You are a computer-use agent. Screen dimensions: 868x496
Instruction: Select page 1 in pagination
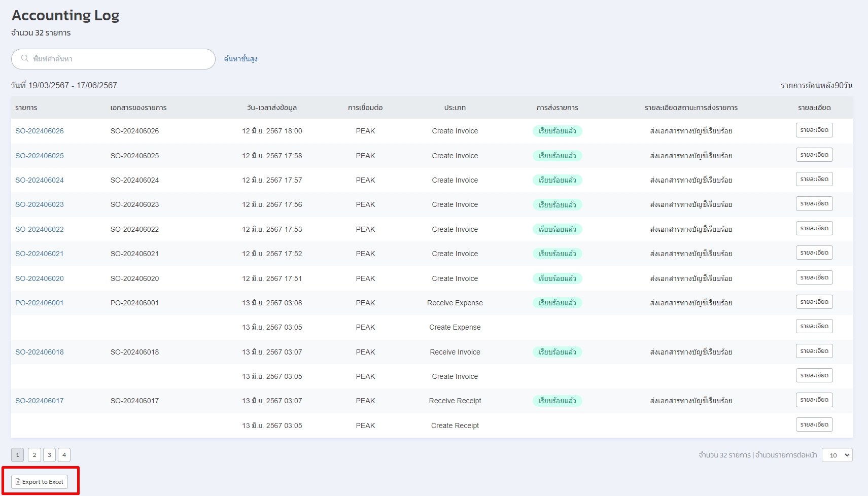(x=18, y=455)
